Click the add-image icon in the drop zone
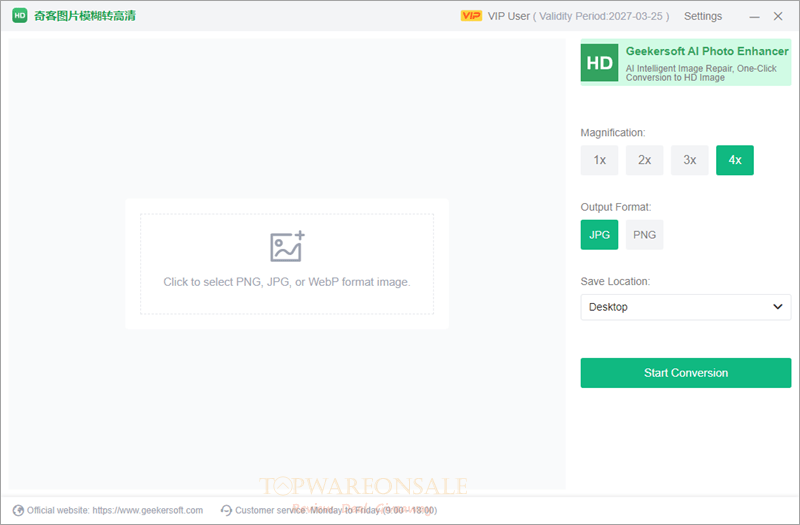Viewport: 800px width, 525px height. click(287, 246)
